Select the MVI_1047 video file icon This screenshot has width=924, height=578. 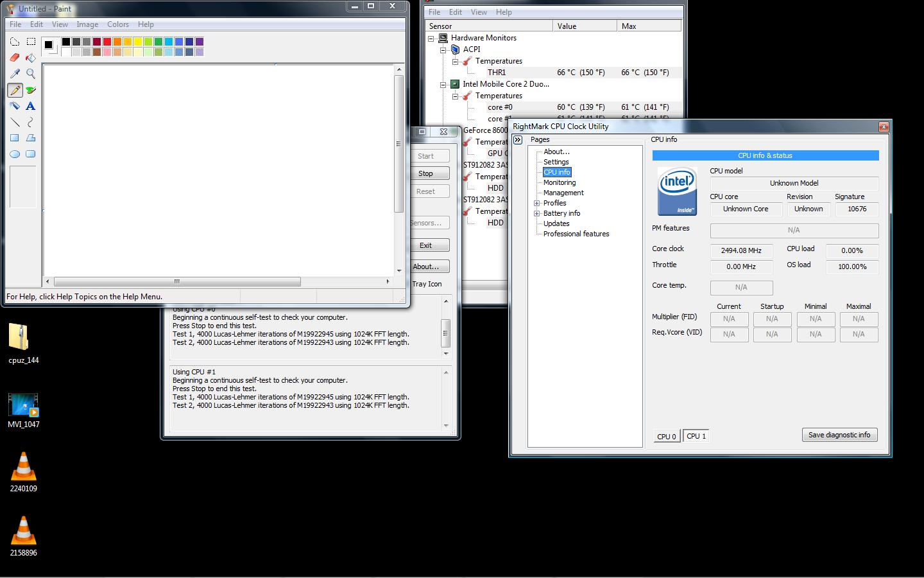[x=23, y=411]
